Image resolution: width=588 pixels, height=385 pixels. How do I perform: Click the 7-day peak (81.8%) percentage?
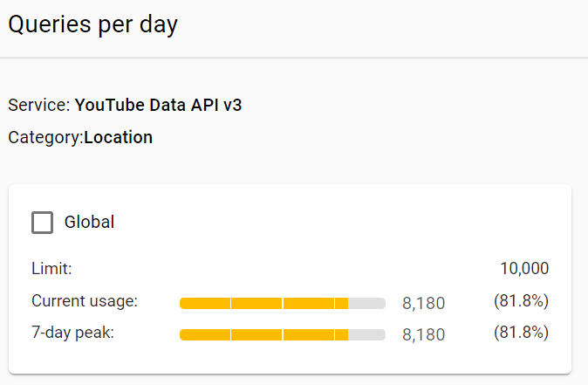(x=521, y=333)
